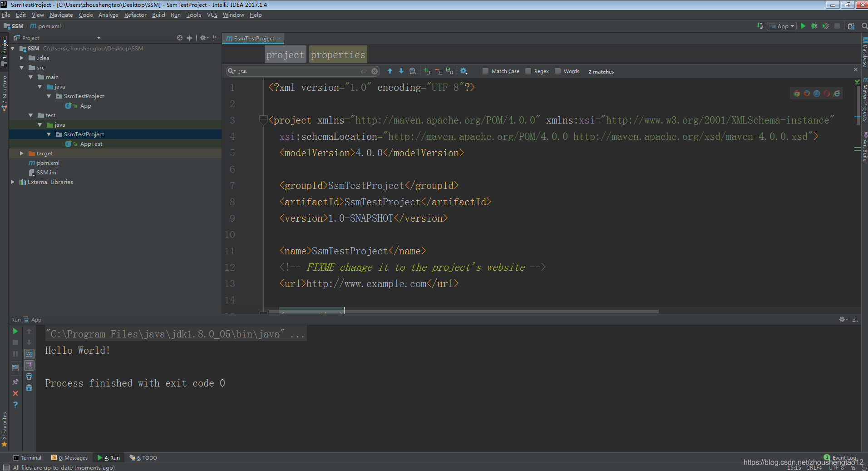The width and height of the screenshot is (868, 471).
Task: Start debugging with the green bug icon
Action: [814, 26]
